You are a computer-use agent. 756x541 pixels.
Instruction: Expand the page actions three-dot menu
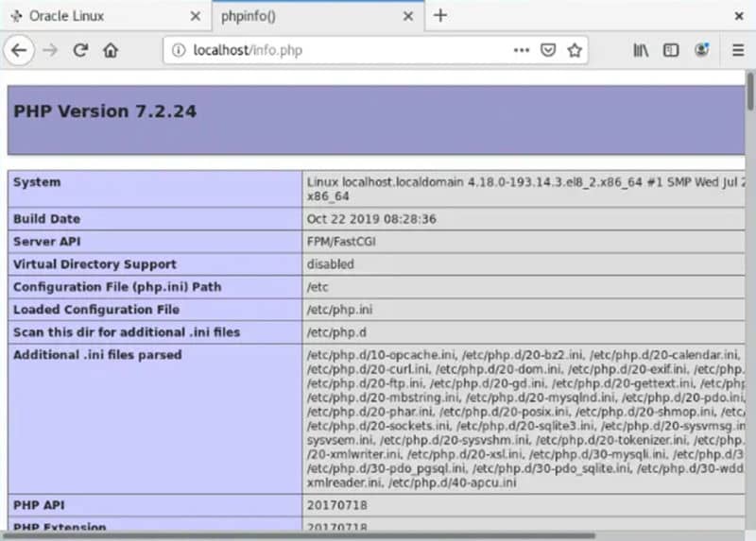pyautogui.click(x=522, y=50)
